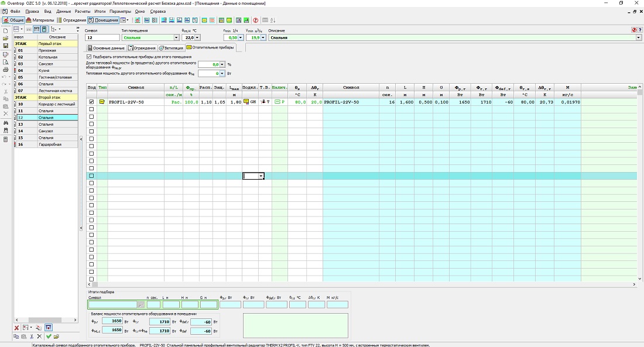Tick the checkbox in second empty table row
The image size is (644, 347).
(x=91, y=116)
